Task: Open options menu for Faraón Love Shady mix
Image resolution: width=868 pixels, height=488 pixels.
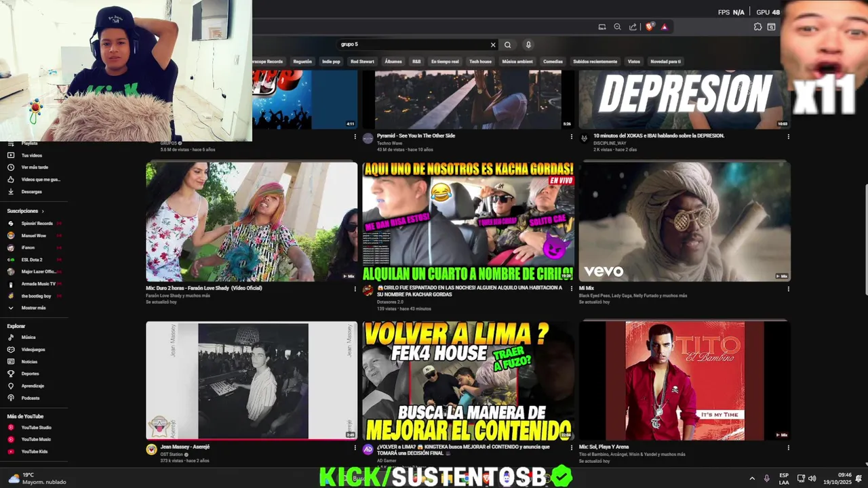Action: [355, 289]
